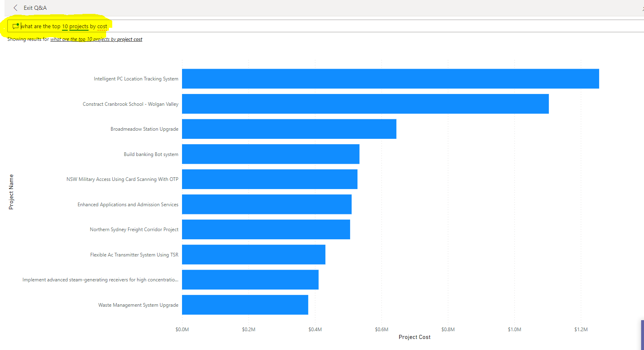The image size is (644, 350).
Task: Click the 'Flexible Ac Transmitter System Using TSR' label
Action: (x=134, y=255)
